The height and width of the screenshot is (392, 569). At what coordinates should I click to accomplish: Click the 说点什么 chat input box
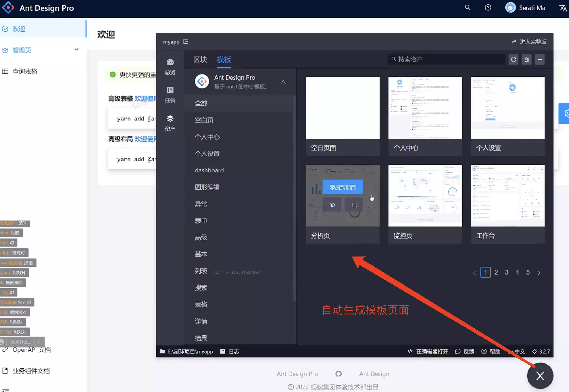pyautogui.click(x=21, y=342)
